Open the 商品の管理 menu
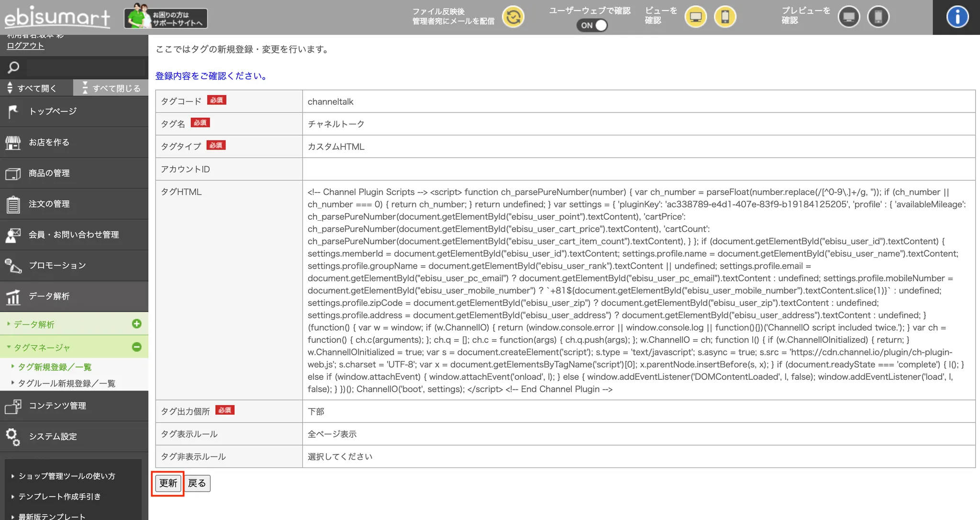Image resolution: width=980 pixels, height=520 pixels. (49, 173)
